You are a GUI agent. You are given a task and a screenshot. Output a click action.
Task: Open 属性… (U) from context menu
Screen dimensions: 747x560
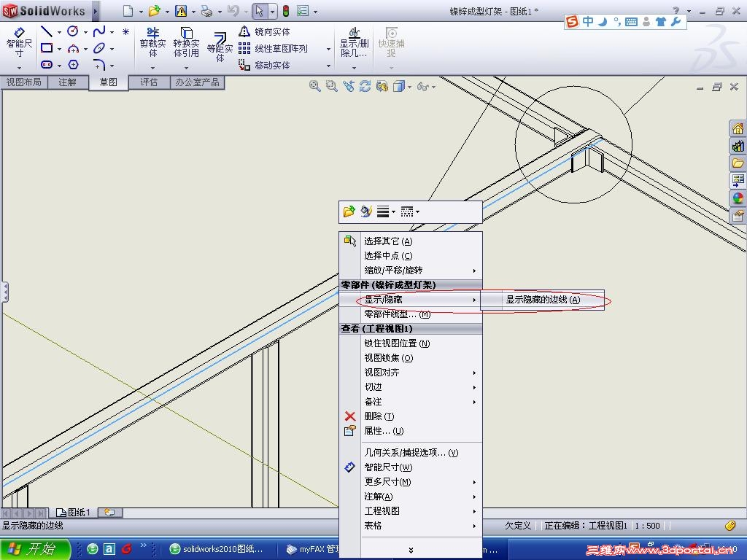pos(411,431)
